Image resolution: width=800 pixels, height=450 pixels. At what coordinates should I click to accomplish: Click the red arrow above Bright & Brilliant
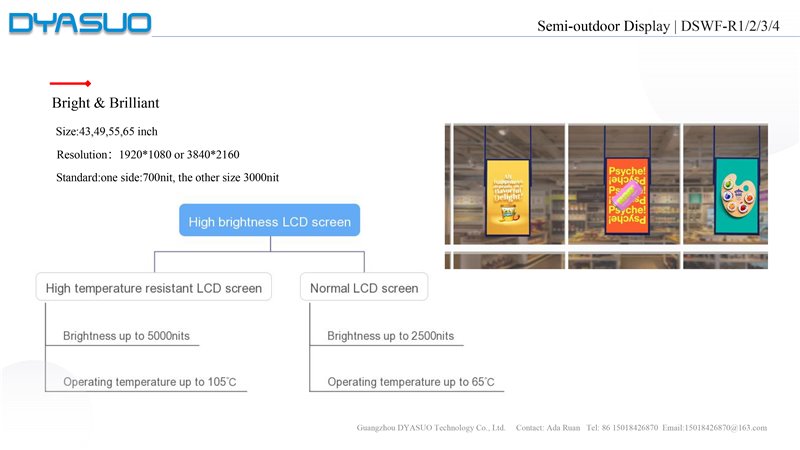[x=71, y=83]
